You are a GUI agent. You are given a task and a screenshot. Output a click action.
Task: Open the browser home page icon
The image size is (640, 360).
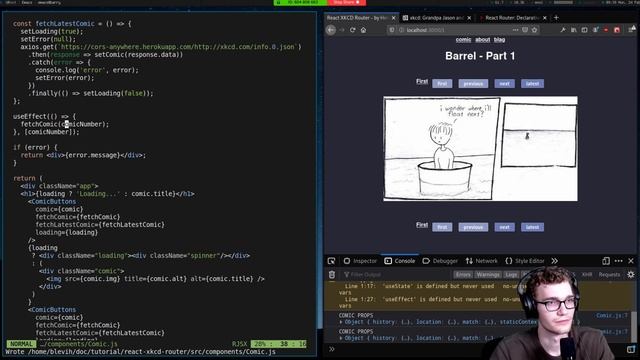point(363,30)
